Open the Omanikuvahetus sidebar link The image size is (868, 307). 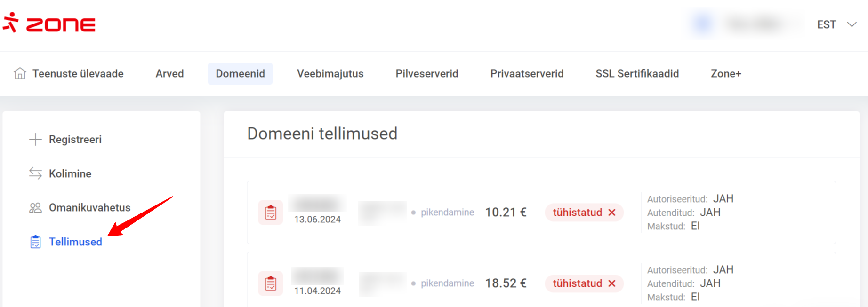pyautogui.click(x=89, y=208)
